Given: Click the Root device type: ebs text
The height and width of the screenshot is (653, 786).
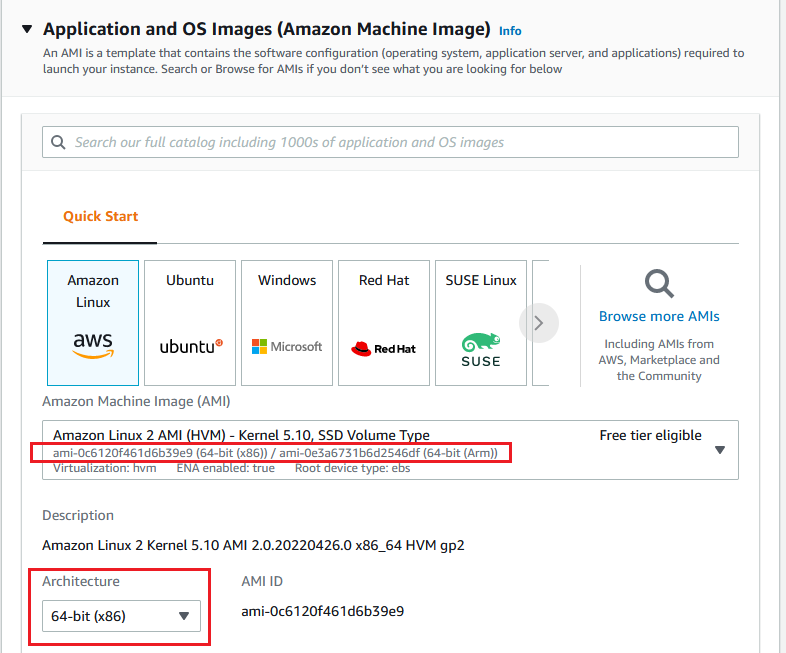Looking at the screenshot, I should click(x=352, y=468).
